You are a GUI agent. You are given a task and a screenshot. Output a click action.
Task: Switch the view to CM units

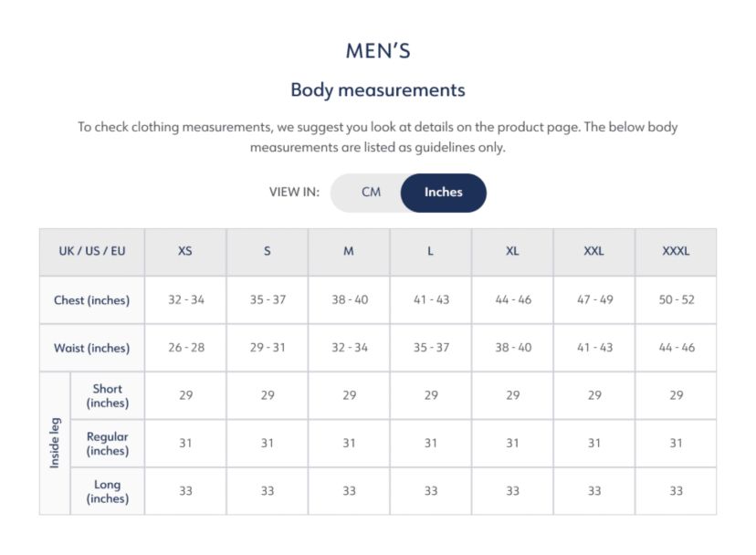point(370,193)
